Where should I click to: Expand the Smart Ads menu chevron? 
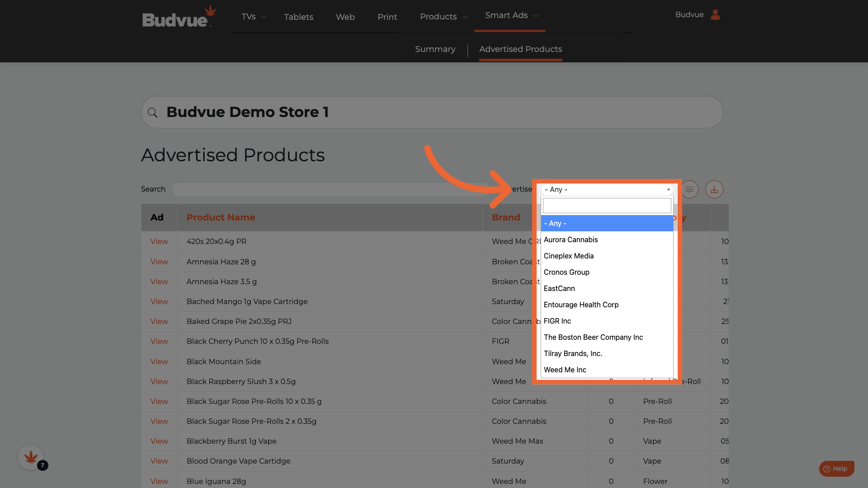tap(536, 16)
